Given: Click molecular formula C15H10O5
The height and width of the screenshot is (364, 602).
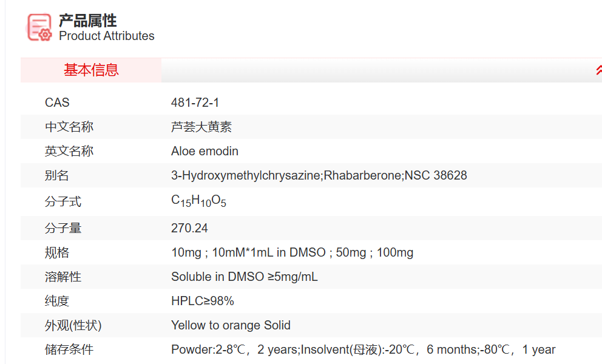Looking at the screenshot, I should (198, 201).
